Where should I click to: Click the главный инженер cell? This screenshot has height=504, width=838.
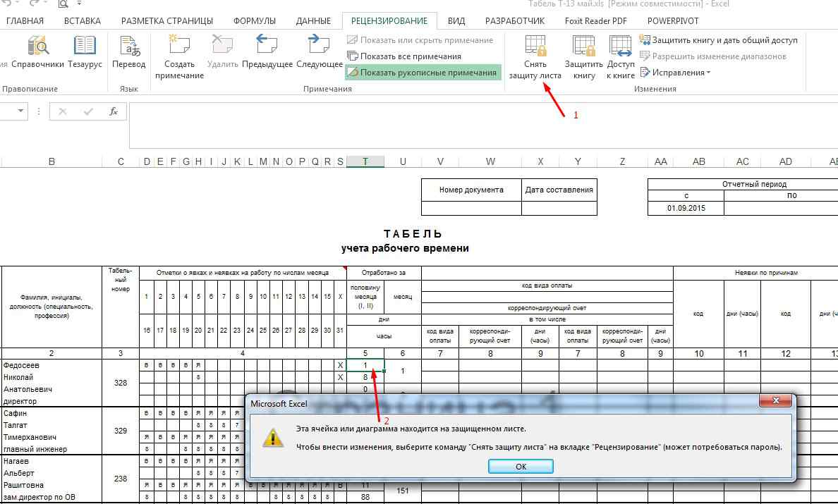pyautogui.click(x=51, y=449)
